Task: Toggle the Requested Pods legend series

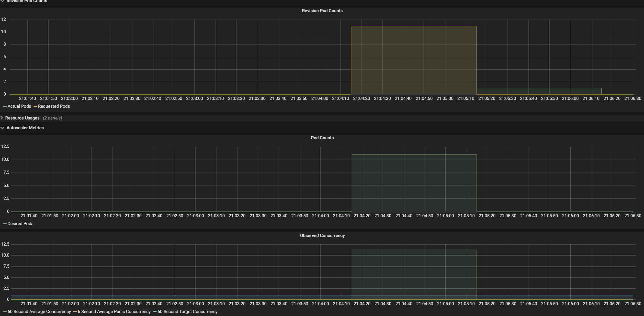Action: (x=54, y=106)
